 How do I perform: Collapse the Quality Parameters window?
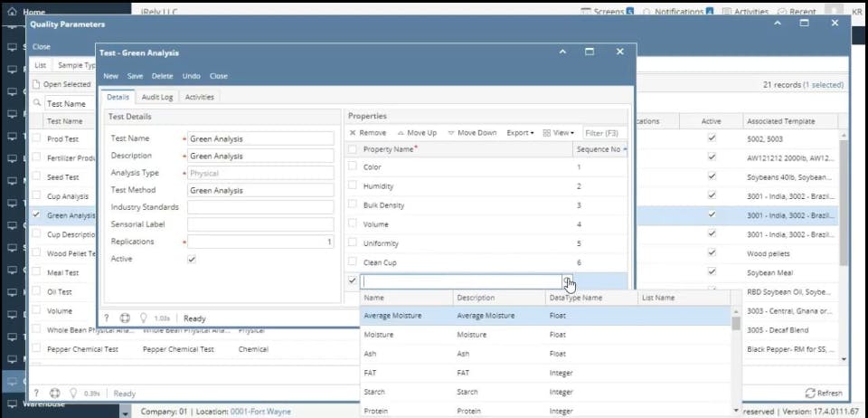click(778, 24)
